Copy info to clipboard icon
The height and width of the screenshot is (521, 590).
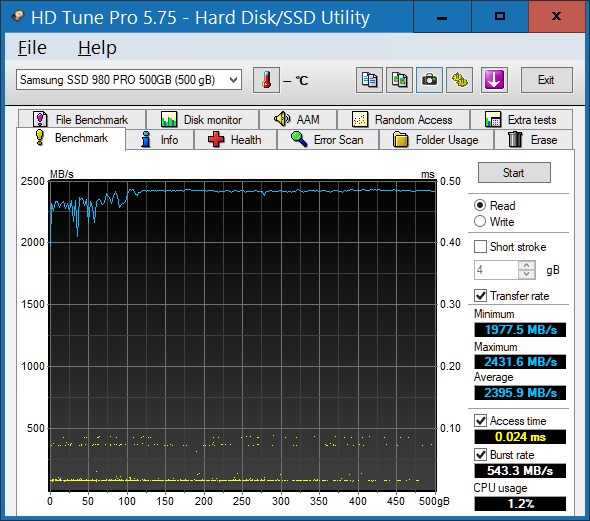369,80
